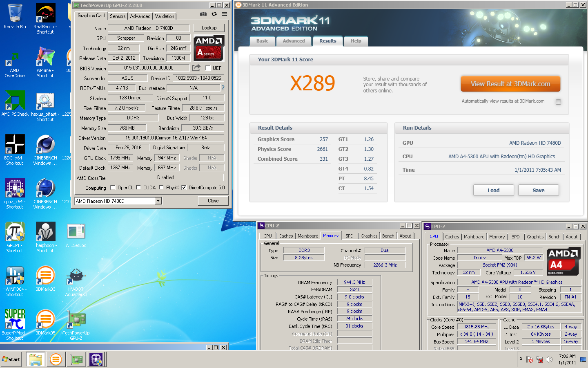Open TechPowerUp GPU-Z desktop icon
This screenshot has width=588, height=368.
tap(76, 325)
